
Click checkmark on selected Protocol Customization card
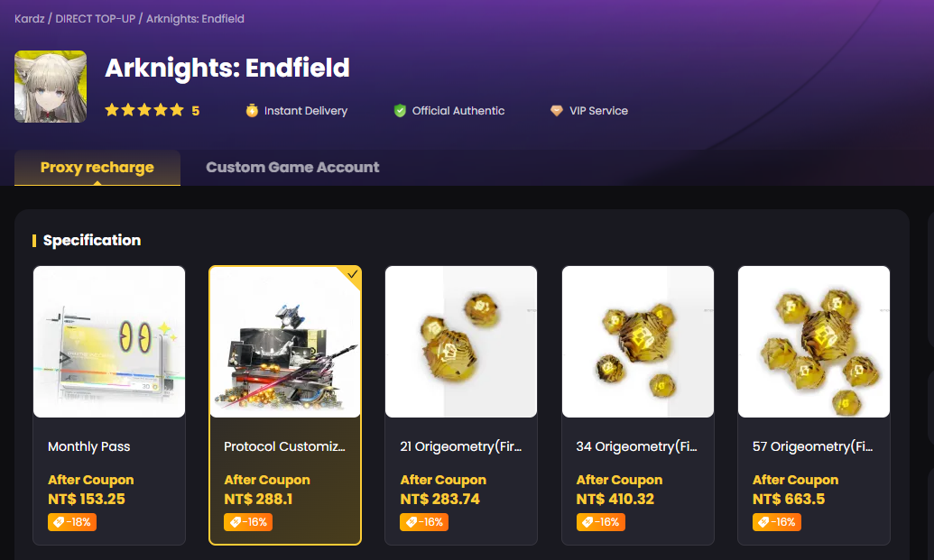[353, 274]
